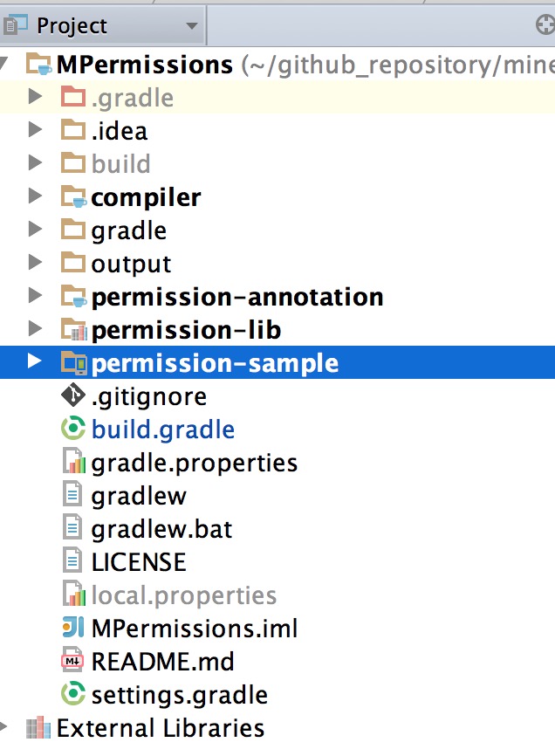
Task: Click the External Libraries bar-chart icon
Action: pos(38,727)
